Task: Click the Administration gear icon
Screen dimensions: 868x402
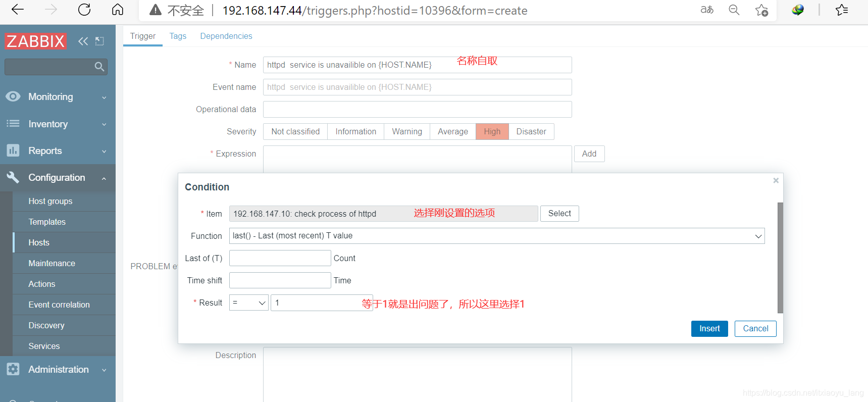Action: click(13, 369)
